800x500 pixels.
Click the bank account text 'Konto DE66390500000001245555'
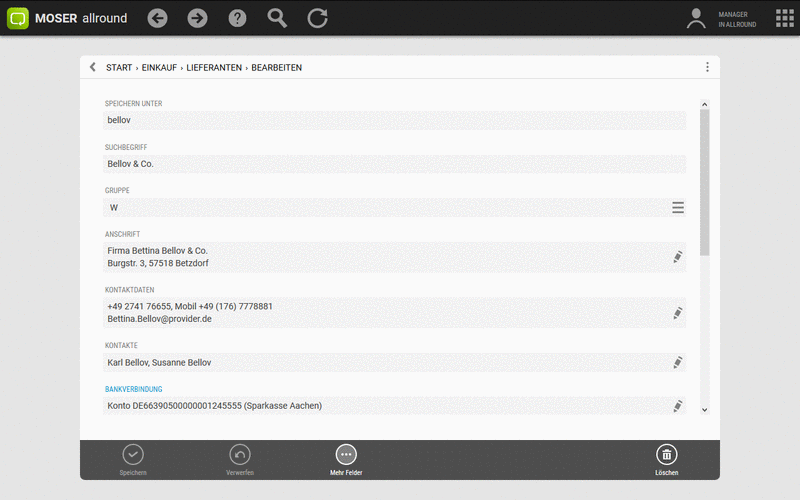click(x=174, y=406)
